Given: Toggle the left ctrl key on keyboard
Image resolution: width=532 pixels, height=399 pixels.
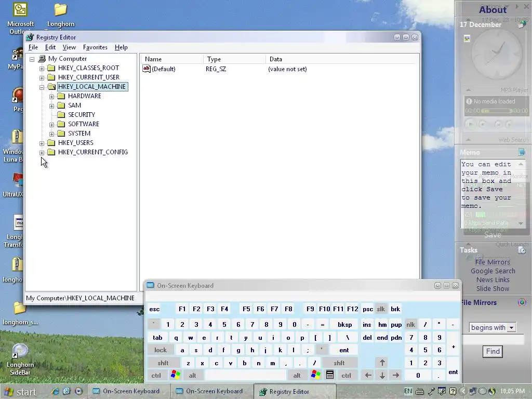Looking at the screenshot, I should [x=156, y=375].
